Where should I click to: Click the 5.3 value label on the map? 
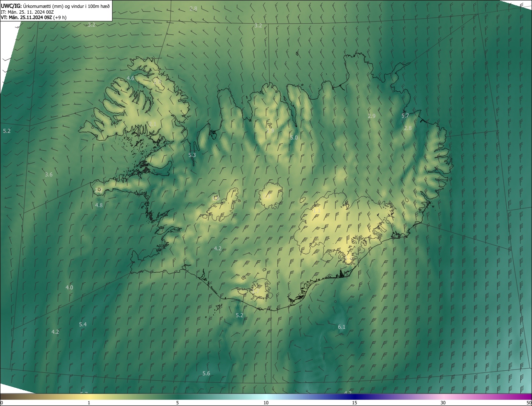point(192,155)
